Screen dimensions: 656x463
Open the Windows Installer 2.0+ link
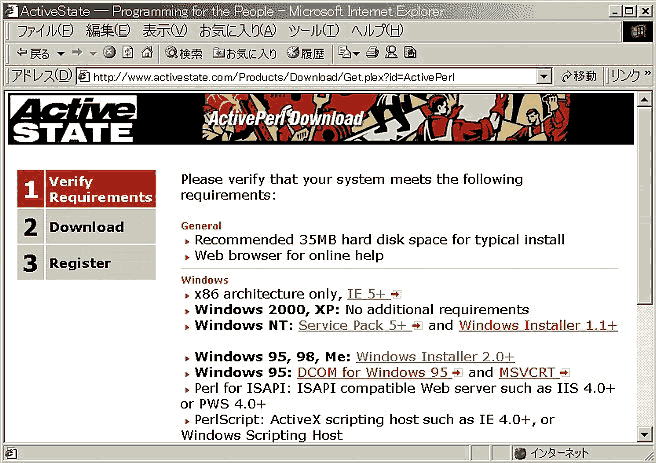(435, 357)
